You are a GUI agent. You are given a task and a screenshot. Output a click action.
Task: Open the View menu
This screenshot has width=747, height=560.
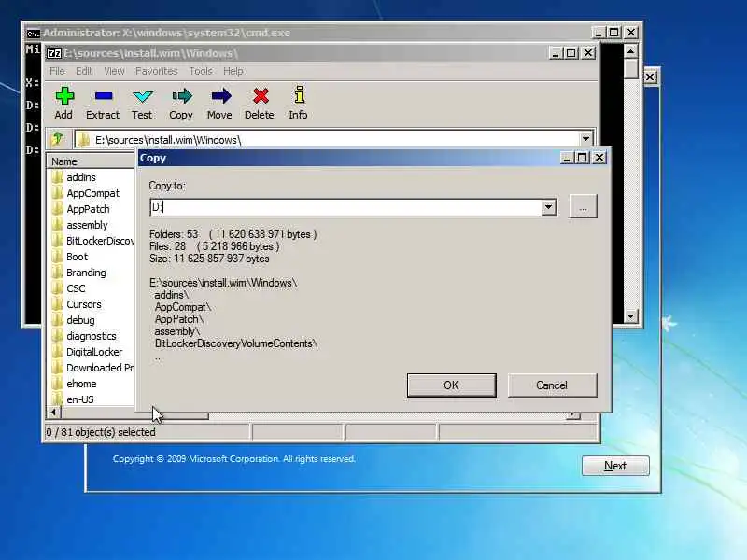(x=114, y=71)
